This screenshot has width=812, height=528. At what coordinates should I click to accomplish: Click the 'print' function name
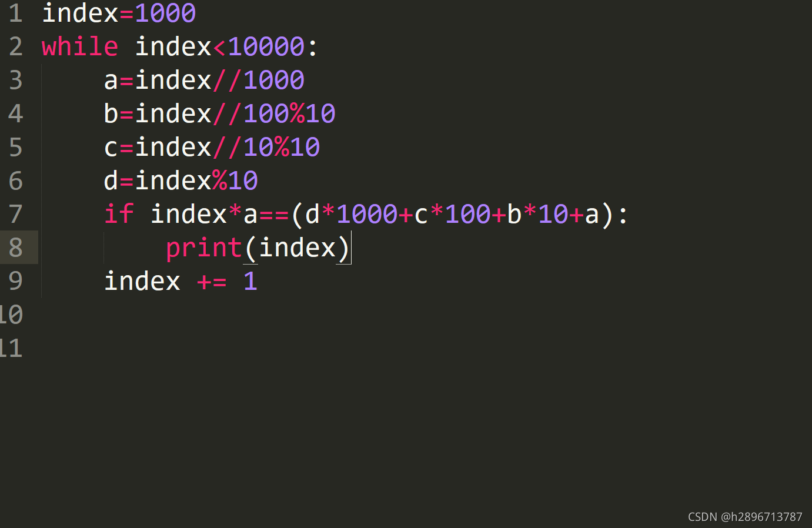[x=204, y=248]
